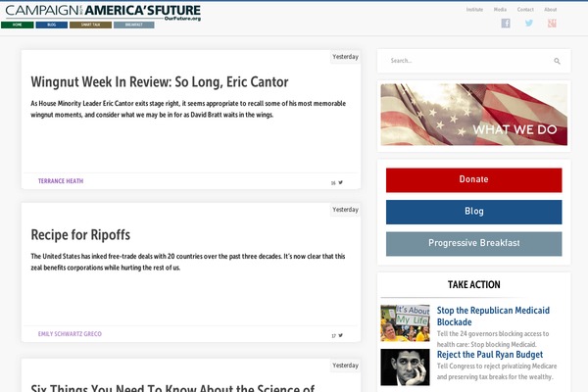Viewport: 588px width, 392px height.
Task: Click the text about privatizing Medicare
Action: click(497, 371)
